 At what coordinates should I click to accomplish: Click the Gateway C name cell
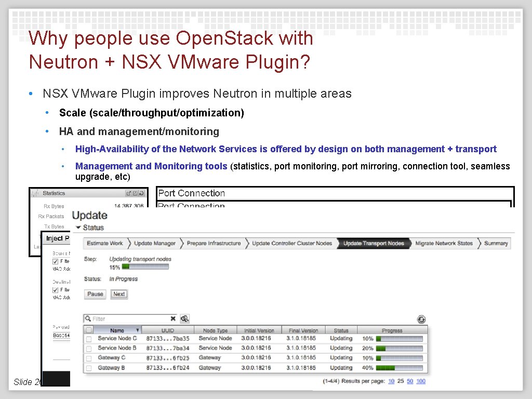pyautogui.click(x=112, y=357)
